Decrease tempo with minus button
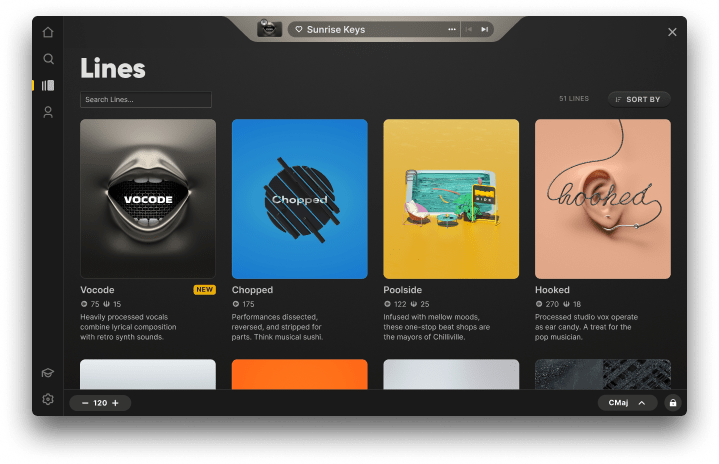The width and height of the screenshot is (719, 464). click(x=85, y=403)
